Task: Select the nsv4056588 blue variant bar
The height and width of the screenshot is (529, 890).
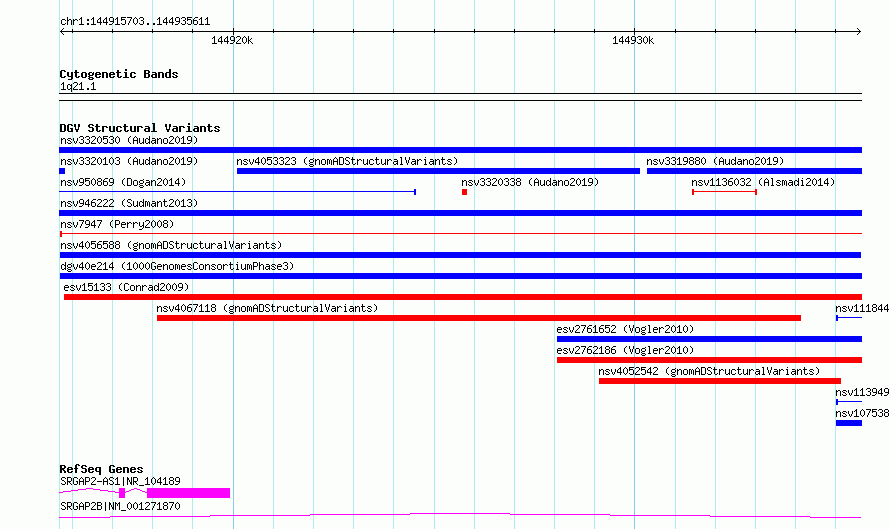Action: (x=460, y=255)
